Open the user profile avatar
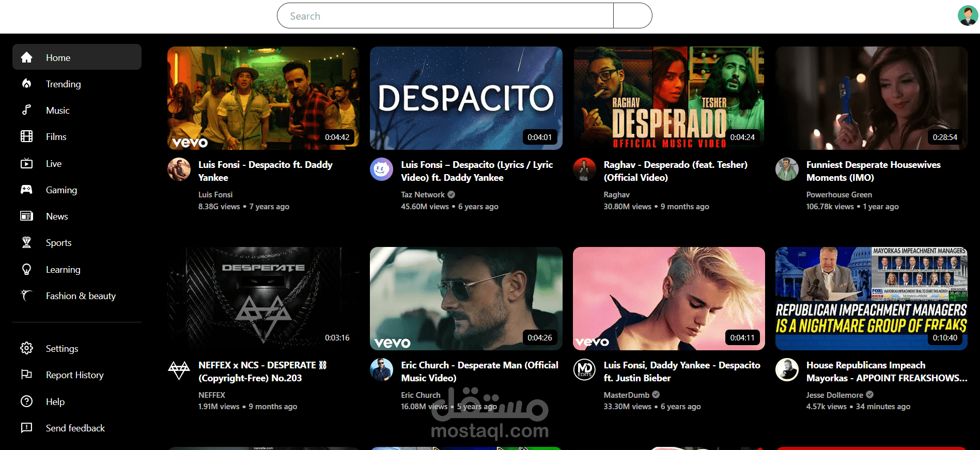This screenshot has height=450, width=980. pyautogui.click(x=968, y=15)
